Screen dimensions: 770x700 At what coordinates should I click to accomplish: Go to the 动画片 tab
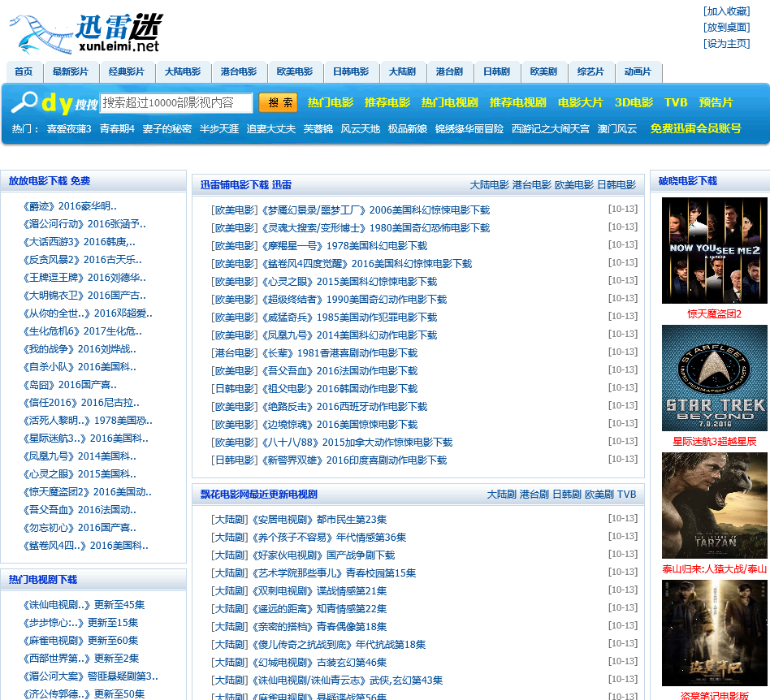(x=638, y=72)
